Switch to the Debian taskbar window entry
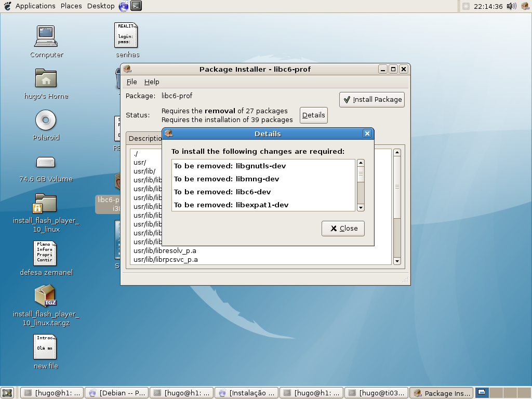This screenshot has height=399, width=532. pos(117,393)
